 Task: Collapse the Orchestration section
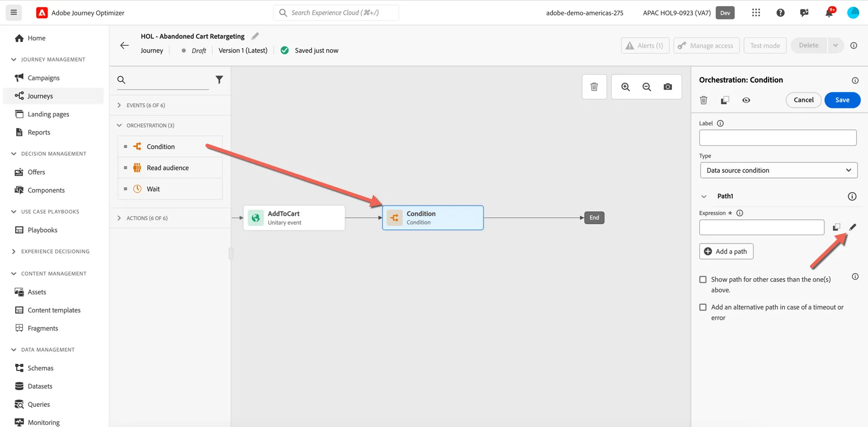pyautogui.click(x=119, y=126)
